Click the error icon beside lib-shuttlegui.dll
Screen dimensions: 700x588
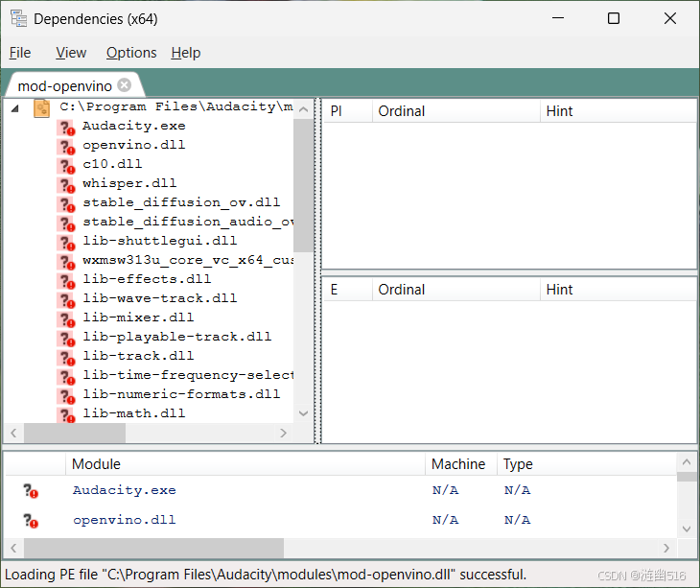tap(66, 243)
